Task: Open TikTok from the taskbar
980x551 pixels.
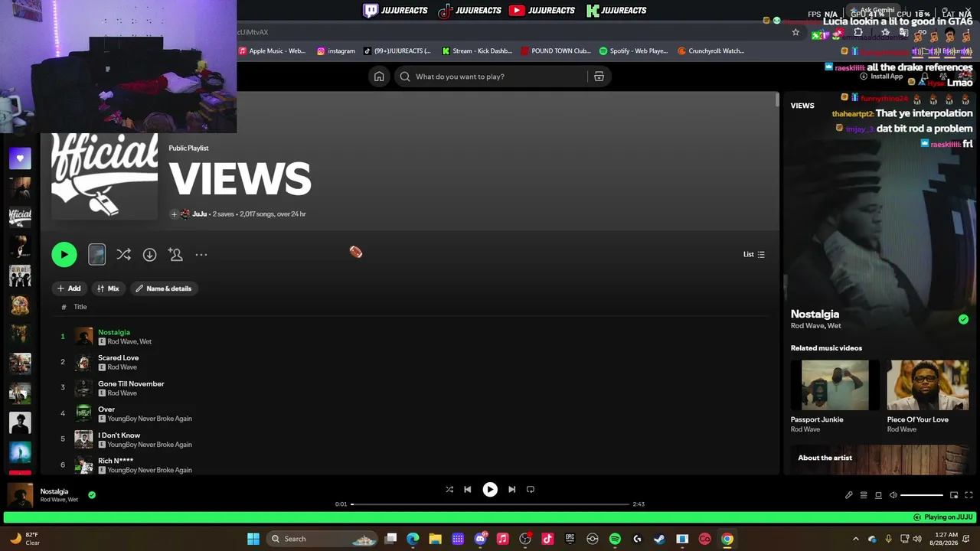Action: tap(547, 539)
